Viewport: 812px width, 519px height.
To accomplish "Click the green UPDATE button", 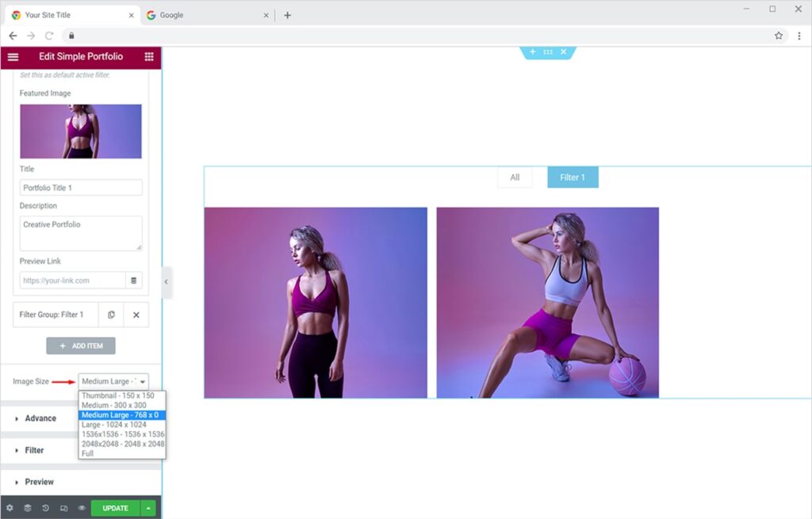I will pyautogui.click(x=115, y=508).
